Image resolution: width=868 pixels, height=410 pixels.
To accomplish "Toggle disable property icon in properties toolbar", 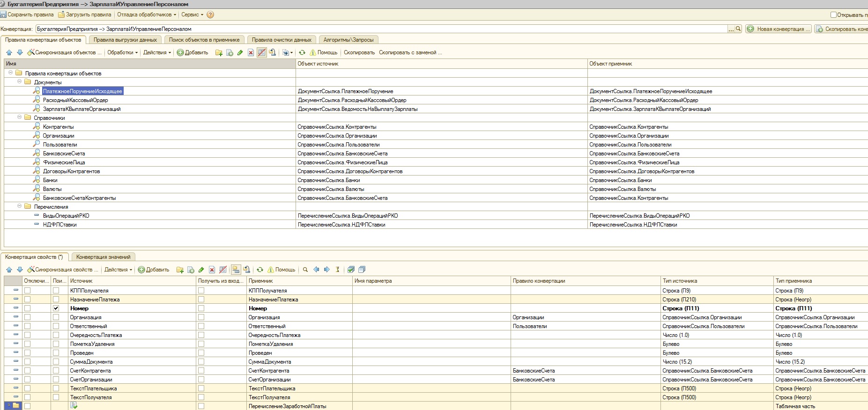I will 223,270.
